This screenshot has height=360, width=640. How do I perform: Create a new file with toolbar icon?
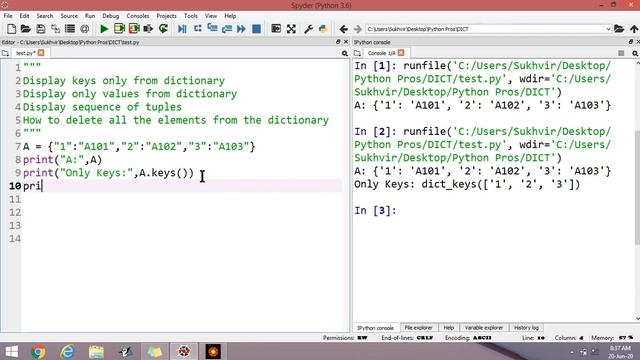(11, 29)
